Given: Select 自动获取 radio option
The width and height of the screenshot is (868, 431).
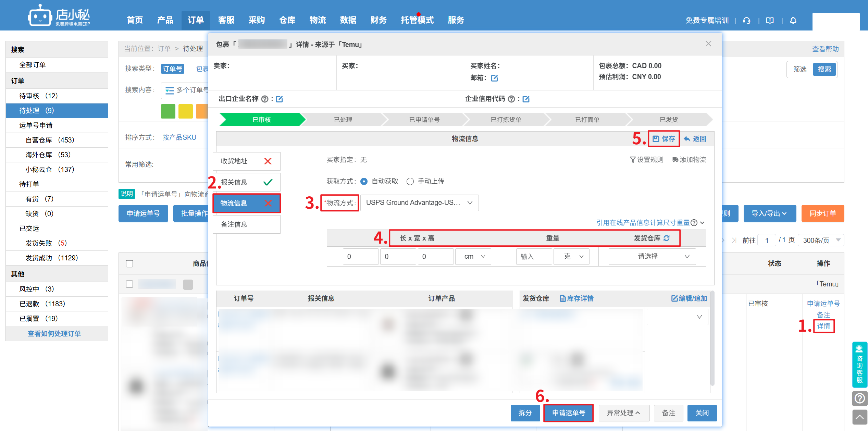Looking at the screenshot, I should [364, 181].
